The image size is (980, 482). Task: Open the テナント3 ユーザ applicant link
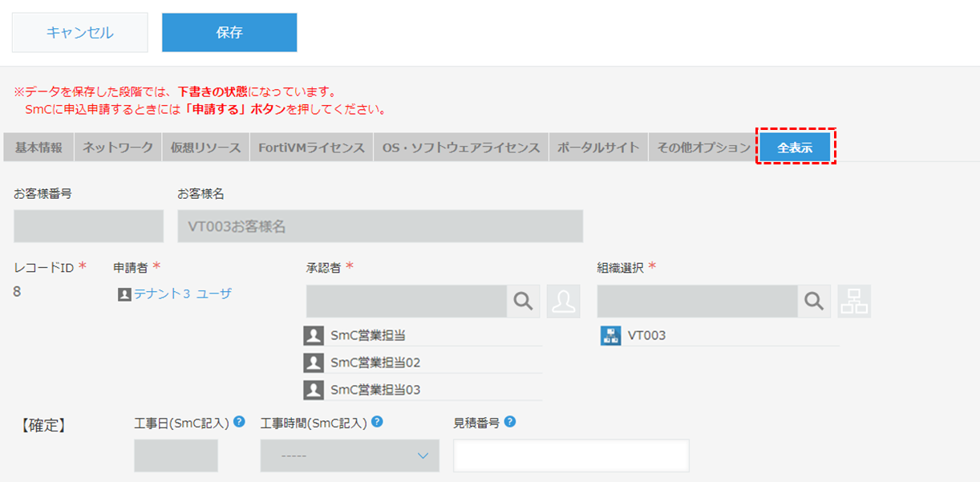coord(183,294)
